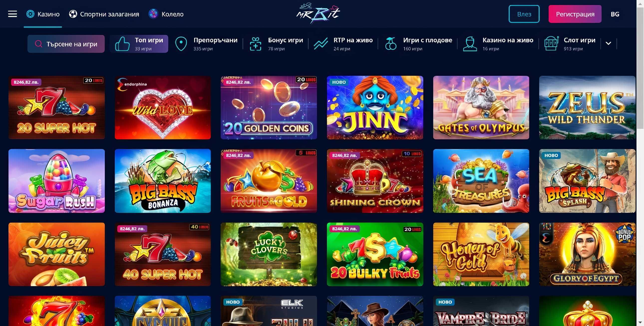Open the hamburger menu icon

(12, 14)
